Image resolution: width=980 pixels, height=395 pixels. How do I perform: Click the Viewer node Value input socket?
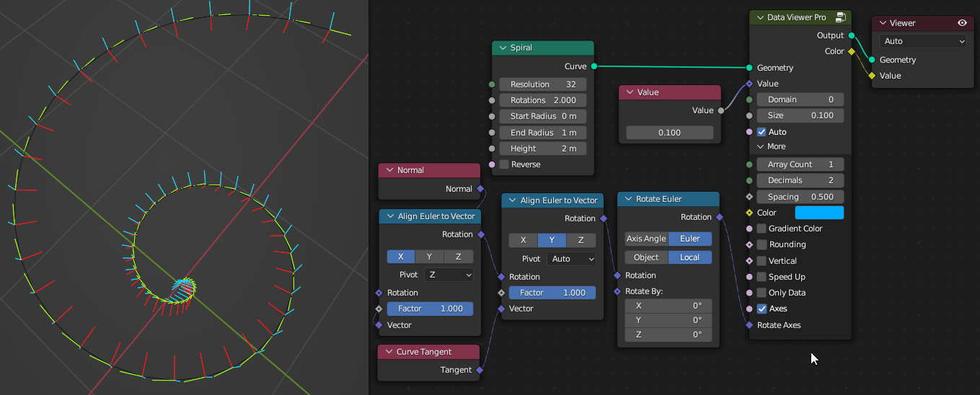(x=873, y=76)
